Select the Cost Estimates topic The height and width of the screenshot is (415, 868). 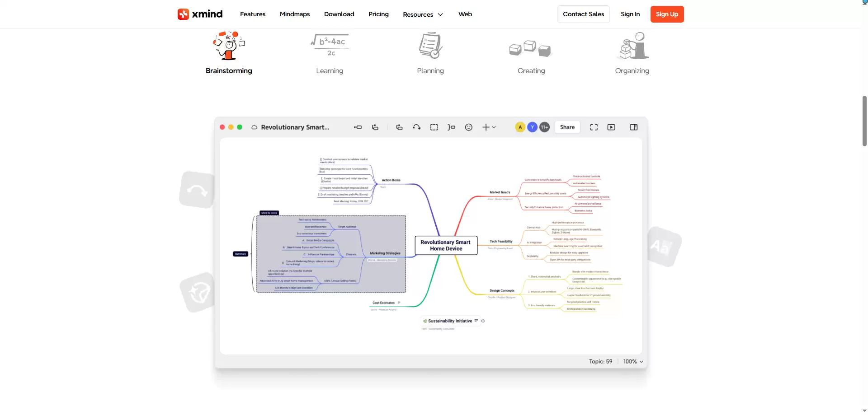(x=383, y=303)
